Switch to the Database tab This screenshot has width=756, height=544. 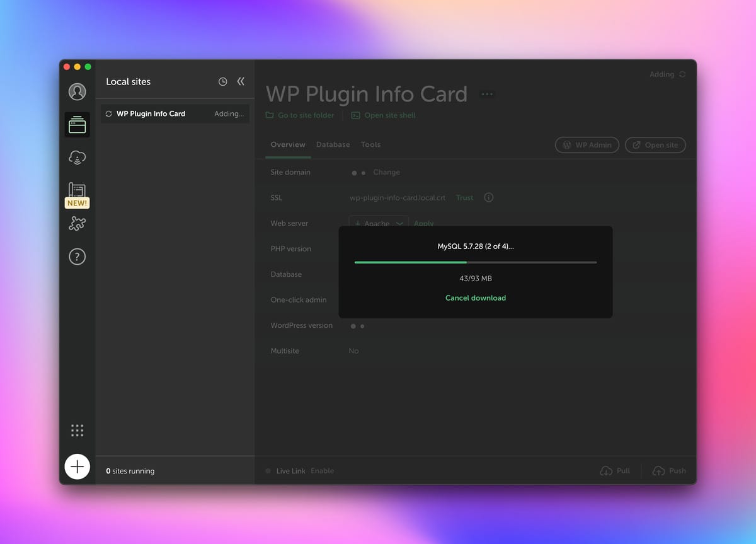pos(333,145)
